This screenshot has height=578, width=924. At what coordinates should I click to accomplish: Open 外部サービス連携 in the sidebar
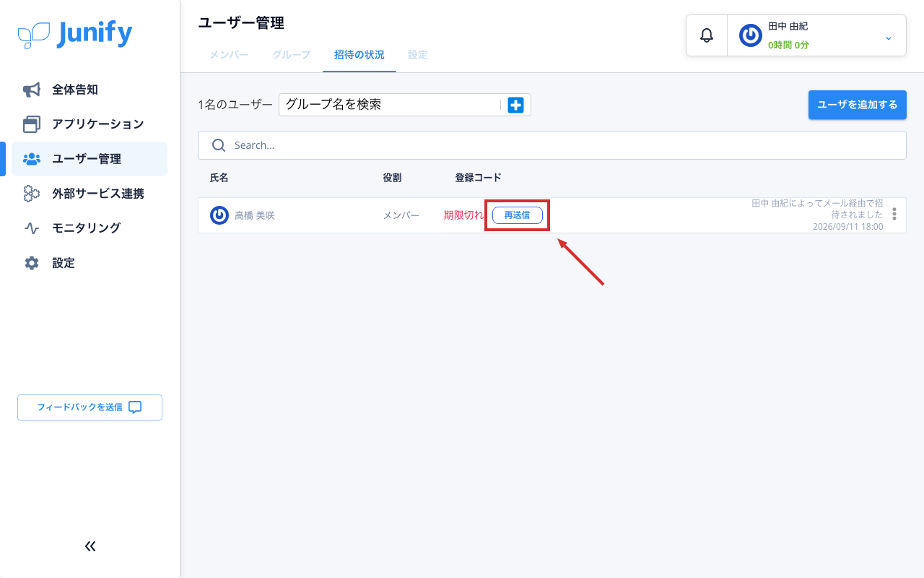click(90, 194)
